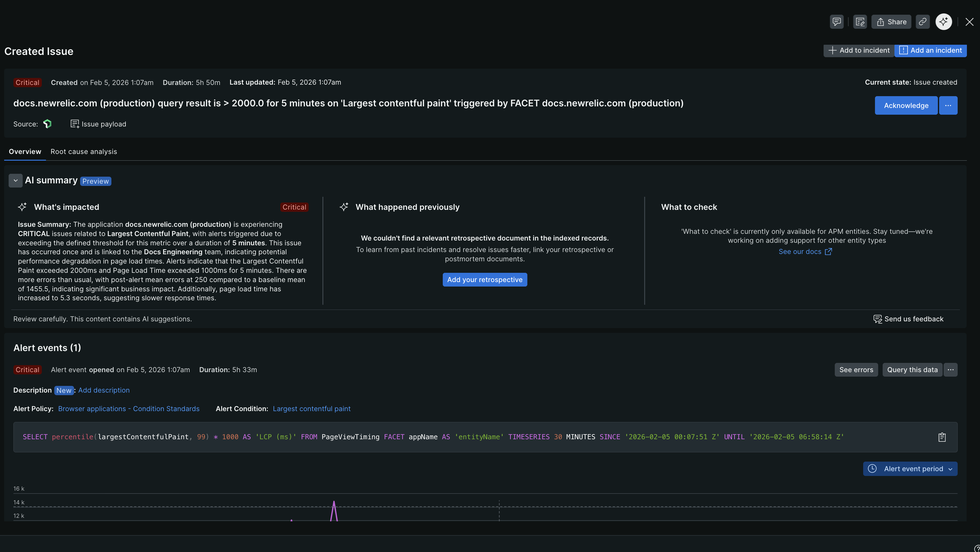The image size is (980, 552).
Task: Open the Alert event period dropdown
Action: [910, 469]
